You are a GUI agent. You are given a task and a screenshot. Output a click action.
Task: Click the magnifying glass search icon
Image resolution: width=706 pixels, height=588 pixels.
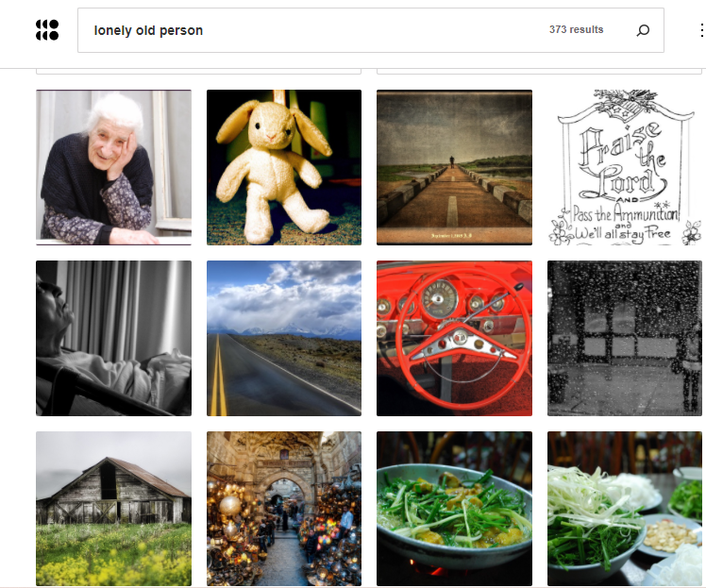643,30
